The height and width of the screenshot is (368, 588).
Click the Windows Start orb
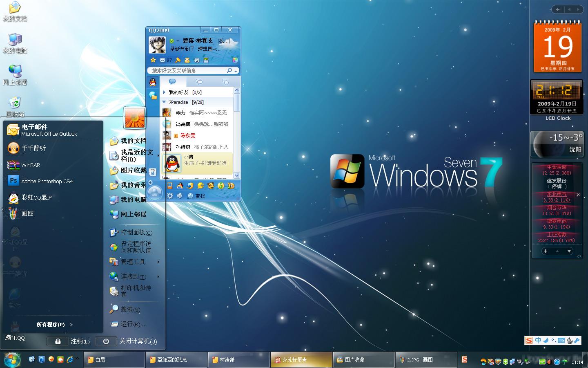[12, 359]
